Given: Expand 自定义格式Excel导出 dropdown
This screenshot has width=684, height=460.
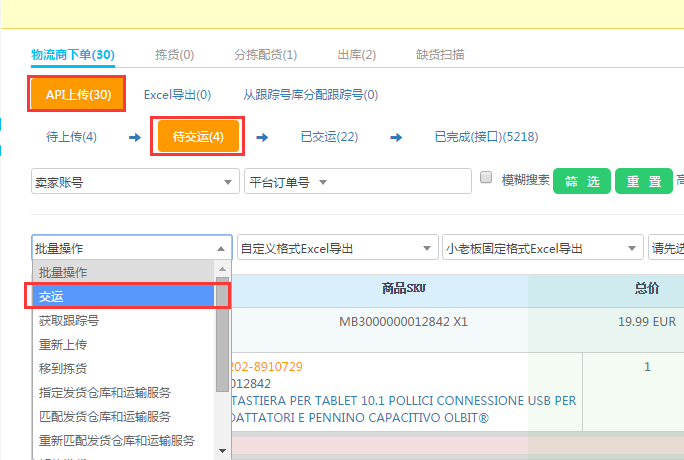Looking at the screenshot, I should 336,248.
